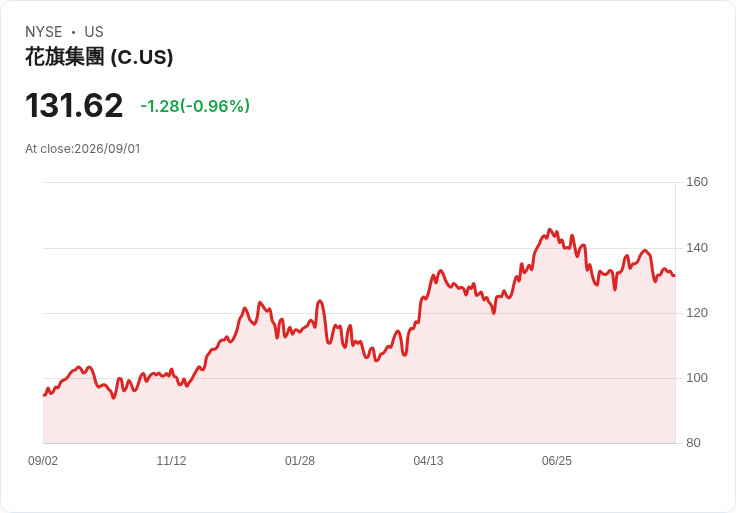736x513 pixels.
Task: Click the -1.28(-0.96%) change value
Action: point(195,106)
